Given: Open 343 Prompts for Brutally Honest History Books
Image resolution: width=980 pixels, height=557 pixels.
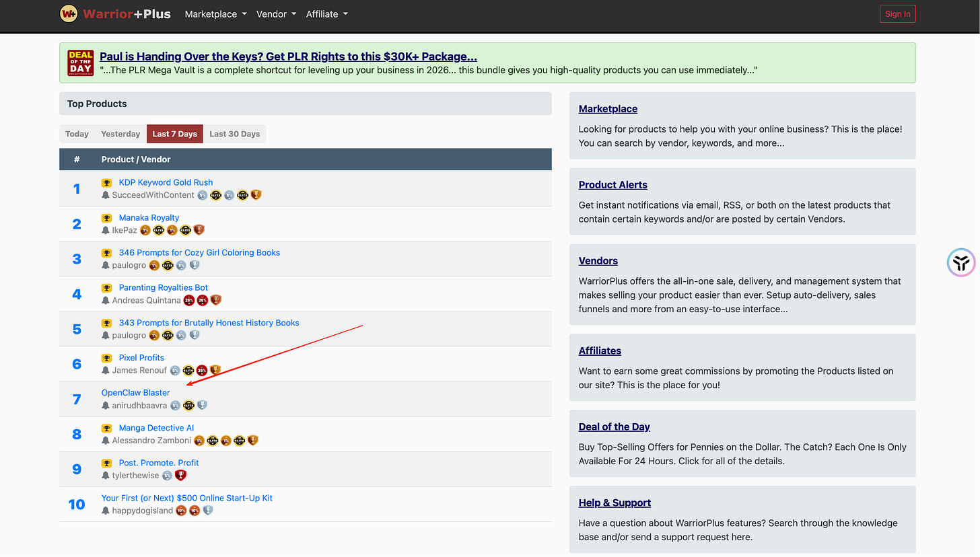Looking at the screenshot, I should (x=209, y=323).
